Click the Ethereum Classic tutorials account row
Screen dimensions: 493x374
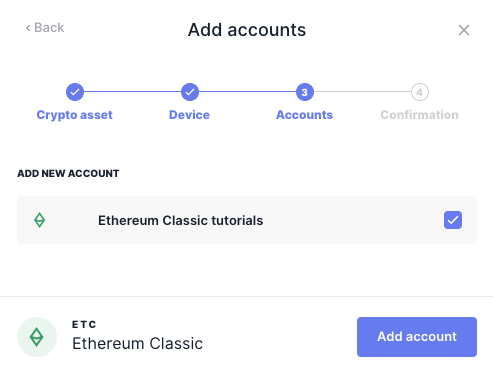247,220
